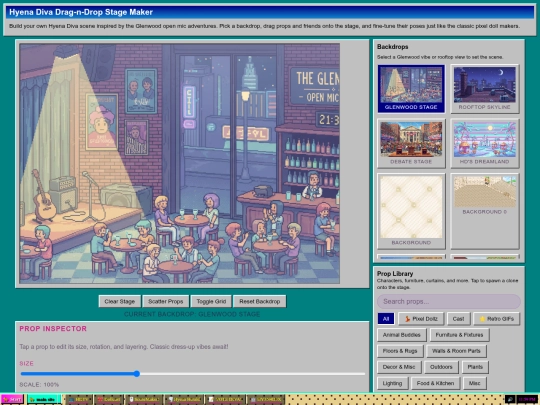This screenshot has width=540, height=405.
Task: Filter props by Pixel Dollz
Action: (421, 319)
